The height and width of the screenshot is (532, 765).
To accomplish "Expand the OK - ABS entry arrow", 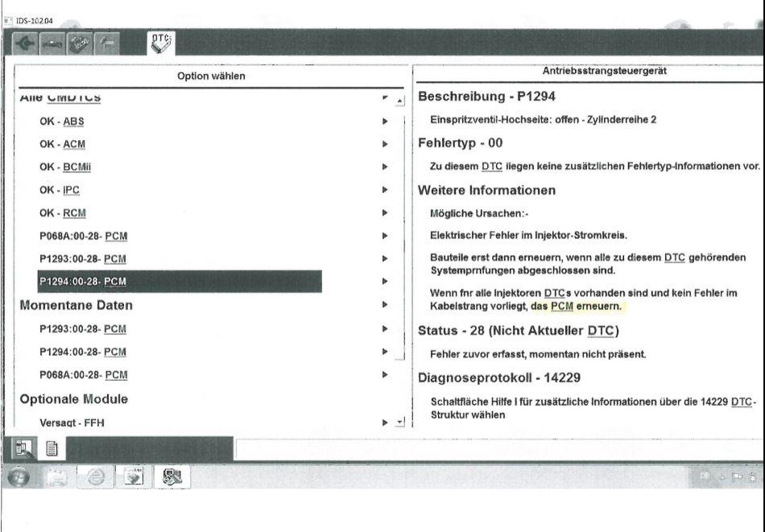I will coord(386,122).
